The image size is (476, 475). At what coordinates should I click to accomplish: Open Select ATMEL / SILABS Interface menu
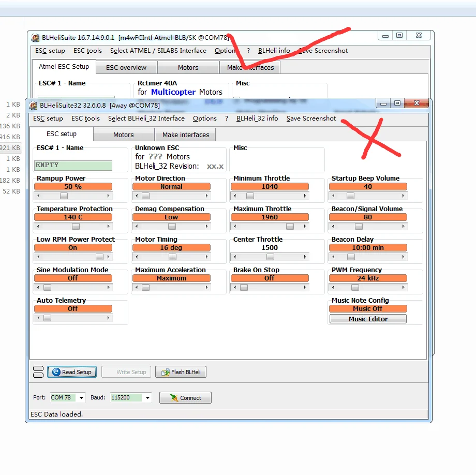point(158,51)
